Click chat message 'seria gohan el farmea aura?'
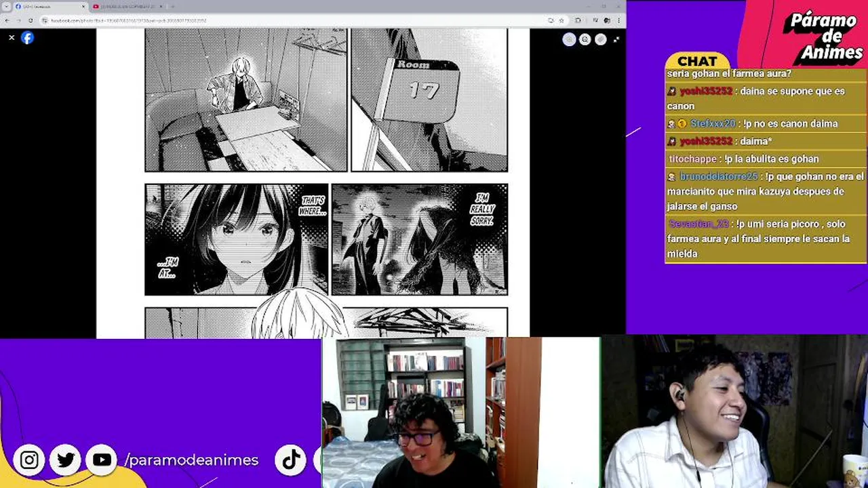 729,73
